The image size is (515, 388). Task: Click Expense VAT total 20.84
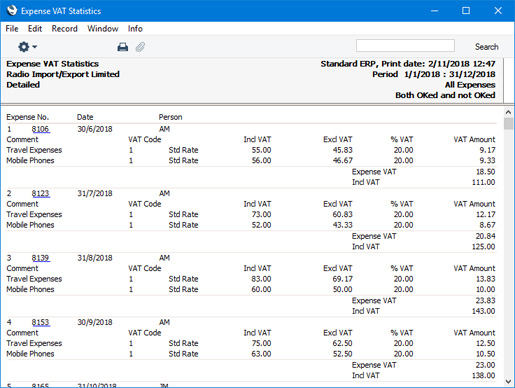pos(485,236)
